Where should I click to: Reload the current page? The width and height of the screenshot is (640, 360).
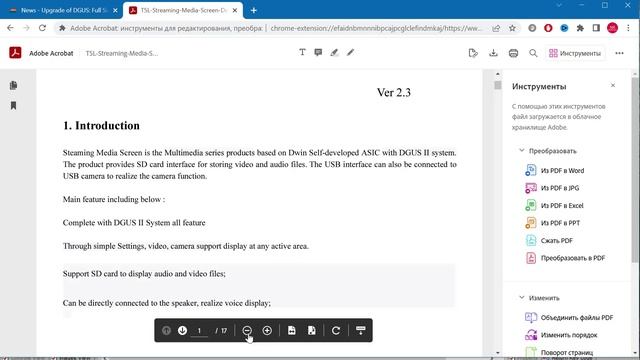pyautogui.click(x=42, y=28)
